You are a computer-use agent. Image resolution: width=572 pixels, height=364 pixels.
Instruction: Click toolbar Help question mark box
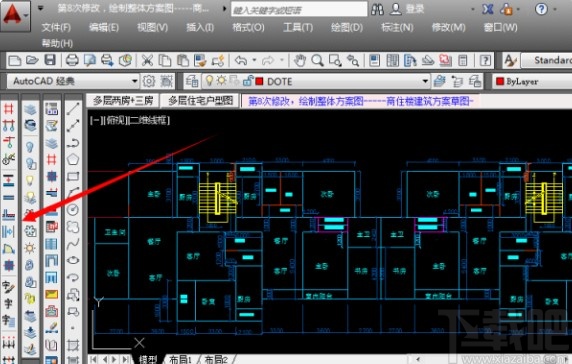point(485,60)
